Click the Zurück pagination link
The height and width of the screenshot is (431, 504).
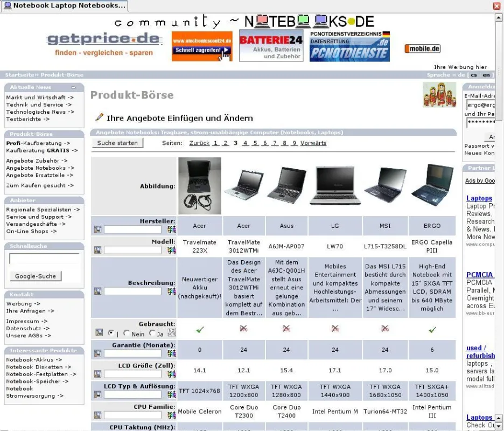199,143
